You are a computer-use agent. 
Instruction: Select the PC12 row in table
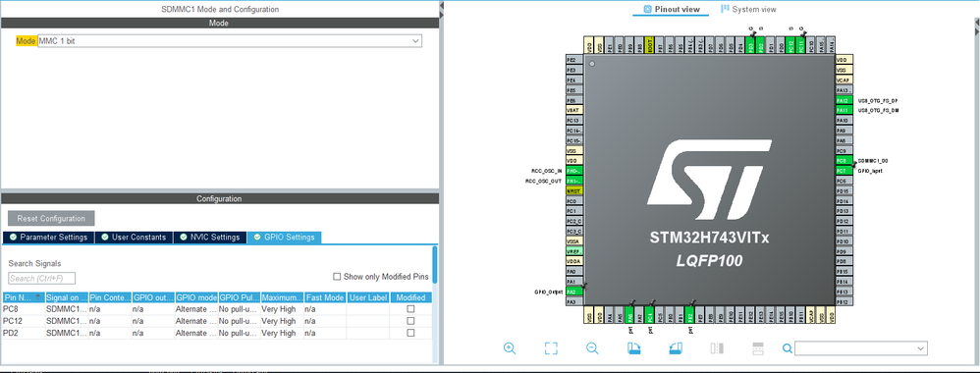tap(216, 321)
